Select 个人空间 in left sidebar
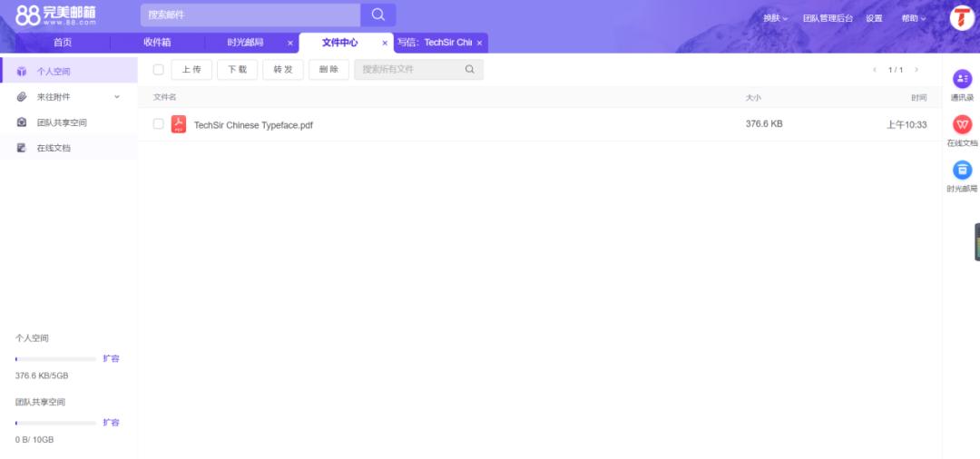Viewport: 980px width, 459px height. tap(69, 71)
